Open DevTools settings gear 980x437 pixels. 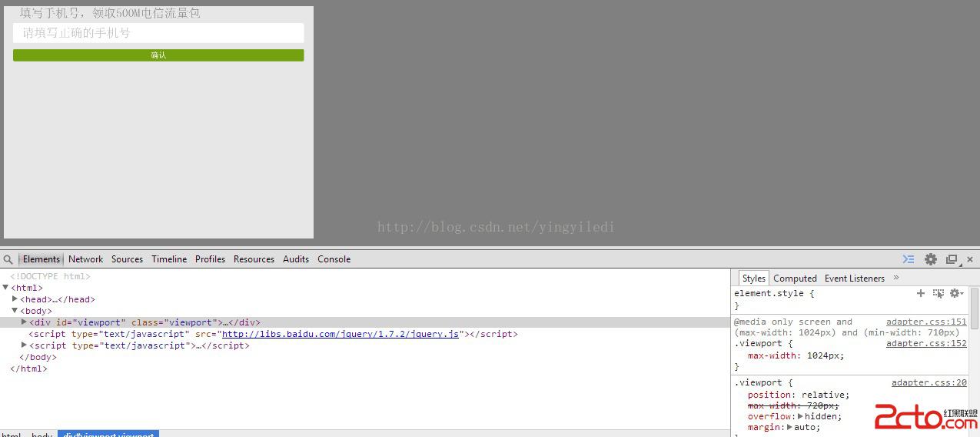[x=931, y=259]
